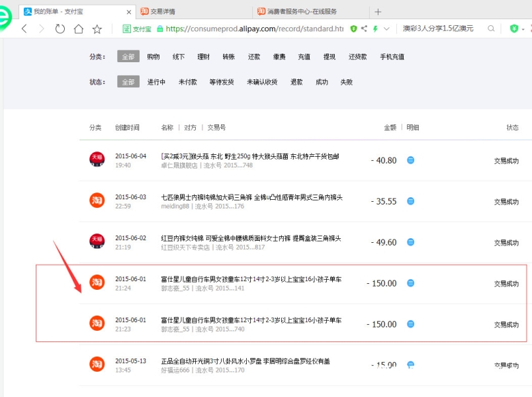Filter category by 转账 (transfer)
The image size is (532, 397).
pos(228,57)
